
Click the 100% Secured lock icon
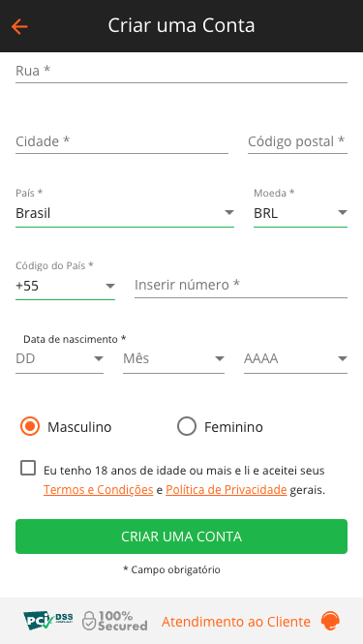[89, 621]
